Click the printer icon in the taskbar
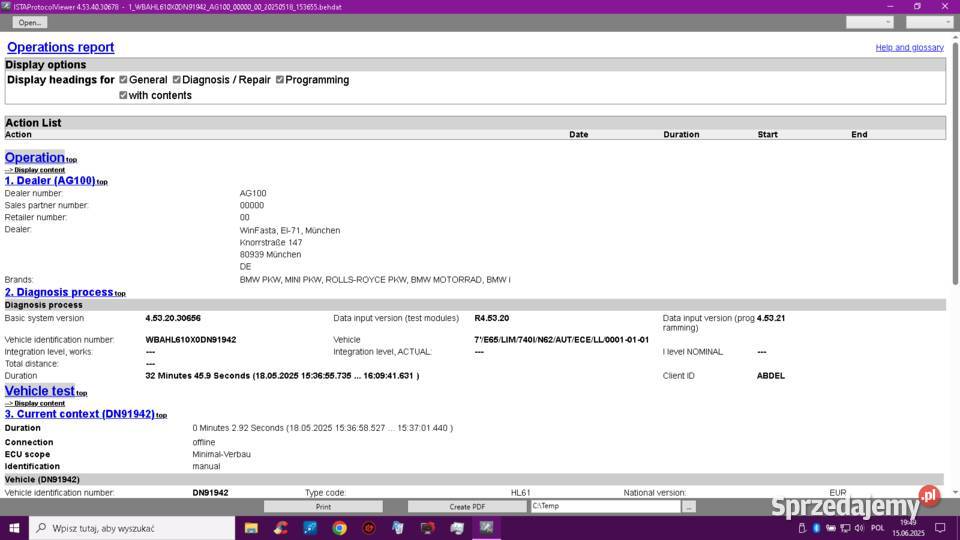The width and height of the screenshot is (960, 540). coord(457,527)
